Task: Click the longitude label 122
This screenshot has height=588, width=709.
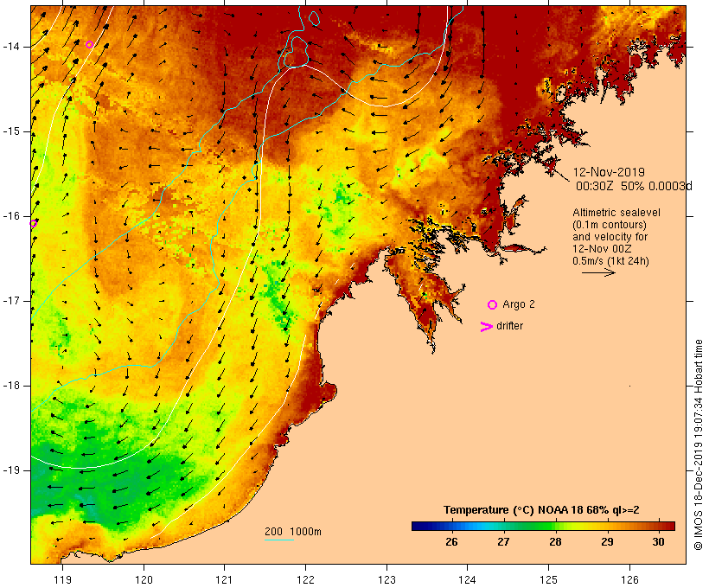Action: coord(306,579)
